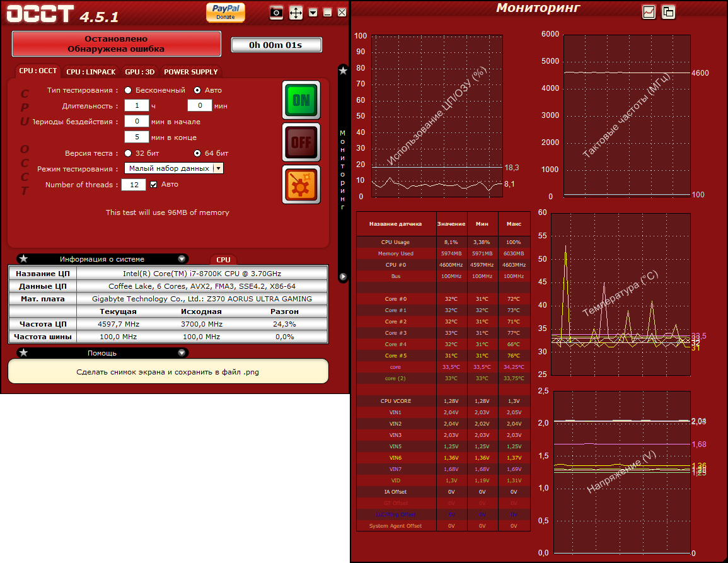Screen dimensions: 728x563
Task: Click the System Agent Offset row
Action: tap(443, 526)
